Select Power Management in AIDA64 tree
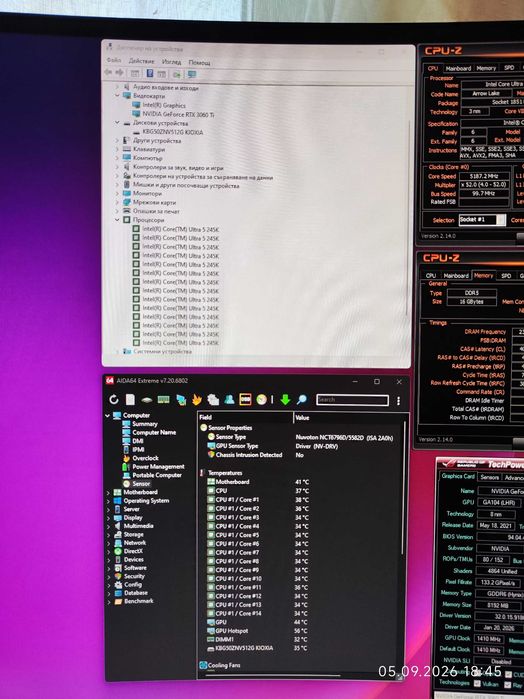This screenshot has height=699, width=524. 158,467
